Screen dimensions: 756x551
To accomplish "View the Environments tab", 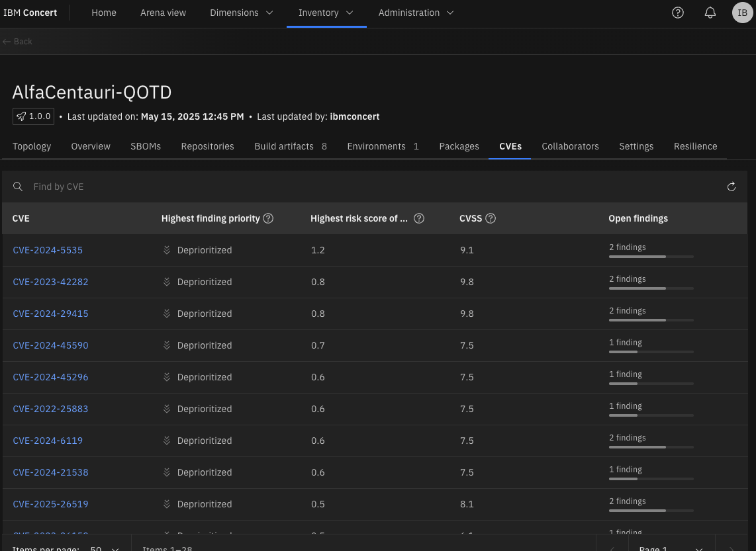I will click(383, 146).
